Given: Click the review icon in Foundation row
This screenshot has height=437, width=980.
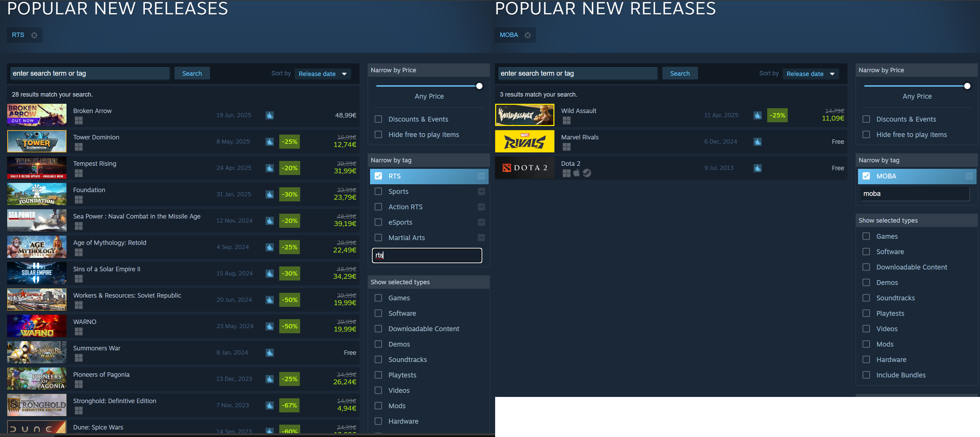Looking at the screenshot, I should coord(270,194).
